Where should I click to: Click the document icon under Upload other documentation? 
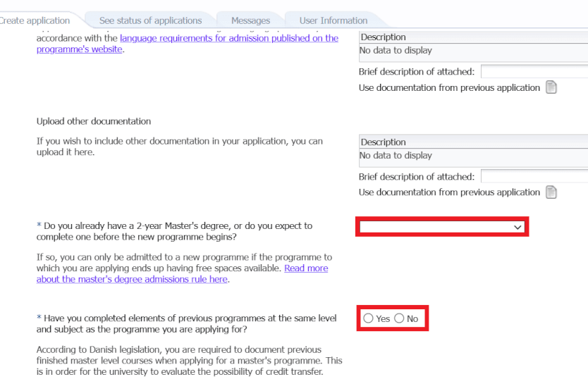click(x=551, y=192)
